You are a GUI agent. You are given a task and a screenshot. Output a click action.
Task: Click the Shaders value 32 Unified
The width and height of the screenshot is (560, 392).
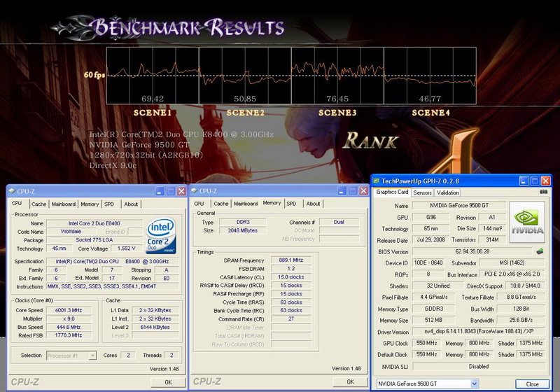click(438, 286)
